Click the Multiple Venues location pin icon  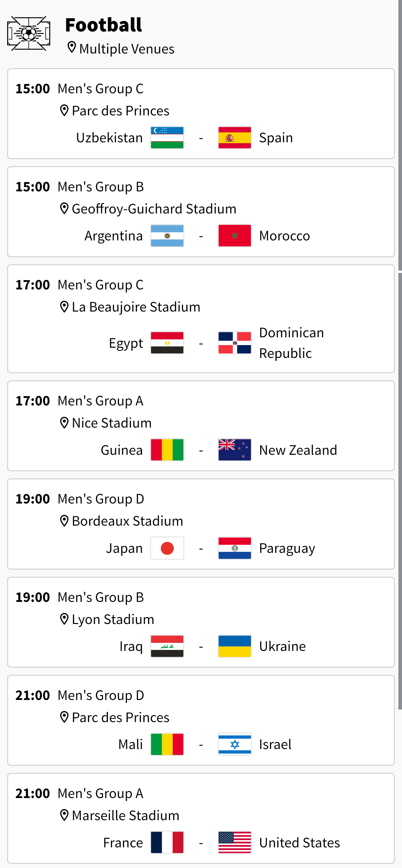point(71,48)
